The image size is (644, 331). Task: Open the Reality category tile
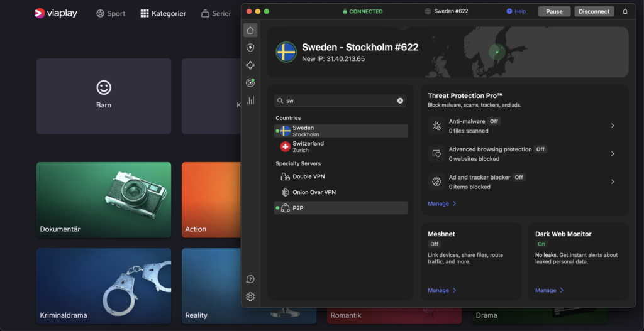[211, 286]
